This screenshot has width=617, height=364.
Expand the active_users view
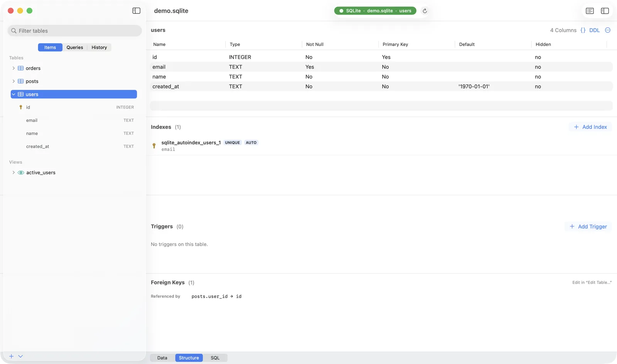pos(13,173)
